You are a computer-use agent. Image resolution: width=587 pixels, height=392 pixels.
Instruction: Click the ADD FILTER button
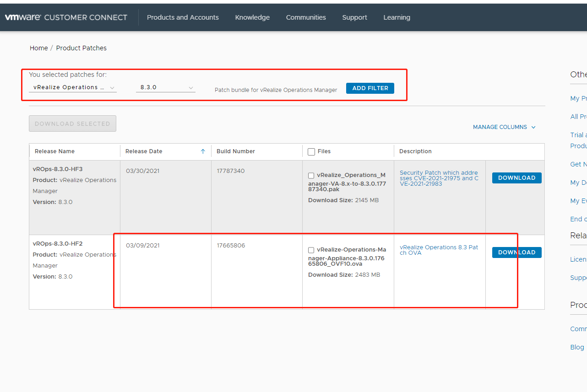(x=370, y=88)
